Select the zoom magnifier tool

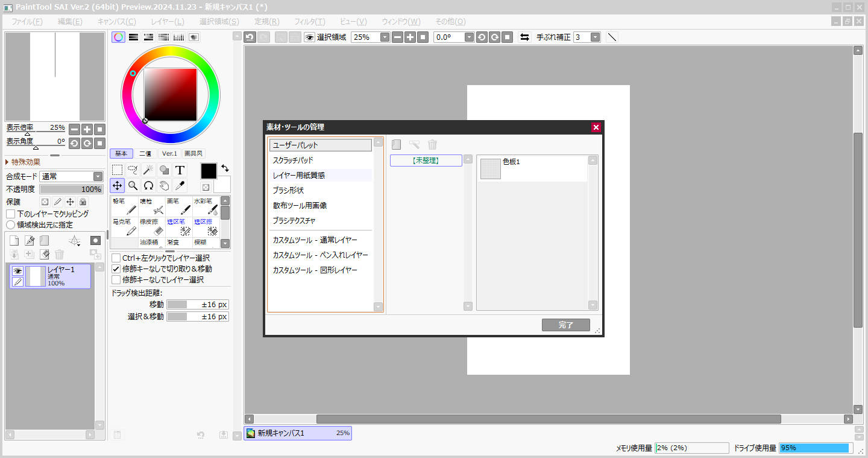coord(133,185)
